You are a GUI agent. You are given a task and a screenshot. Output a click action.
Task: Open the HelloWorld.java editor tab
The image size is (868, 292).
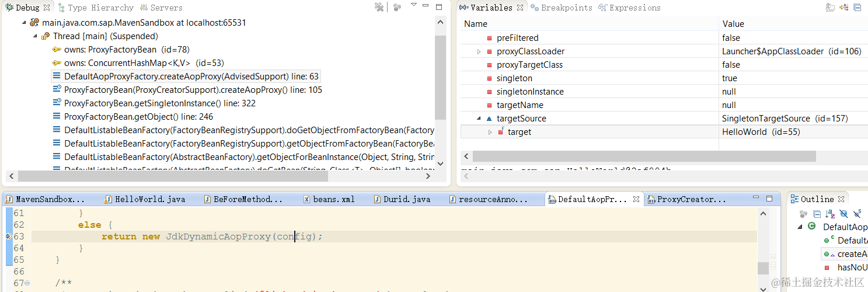tap(145, 199)
